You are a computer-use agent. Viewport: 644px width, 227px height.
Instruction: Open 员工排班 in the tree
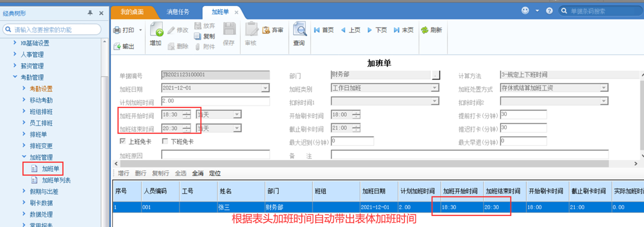(x=41, y=123)
